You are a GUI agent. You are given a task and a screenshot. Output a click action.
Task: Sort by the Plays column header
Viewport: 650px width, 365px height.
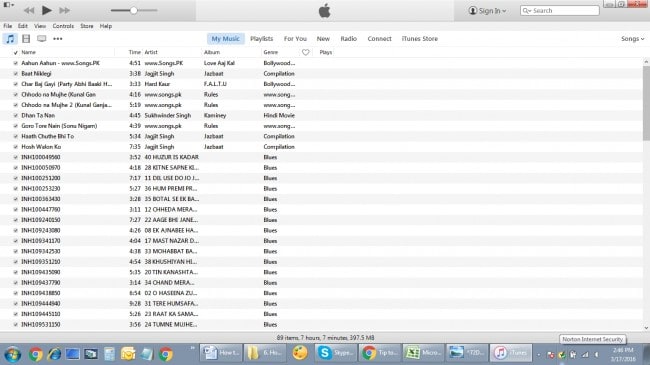pyautogui.click(x=326, y=52)
